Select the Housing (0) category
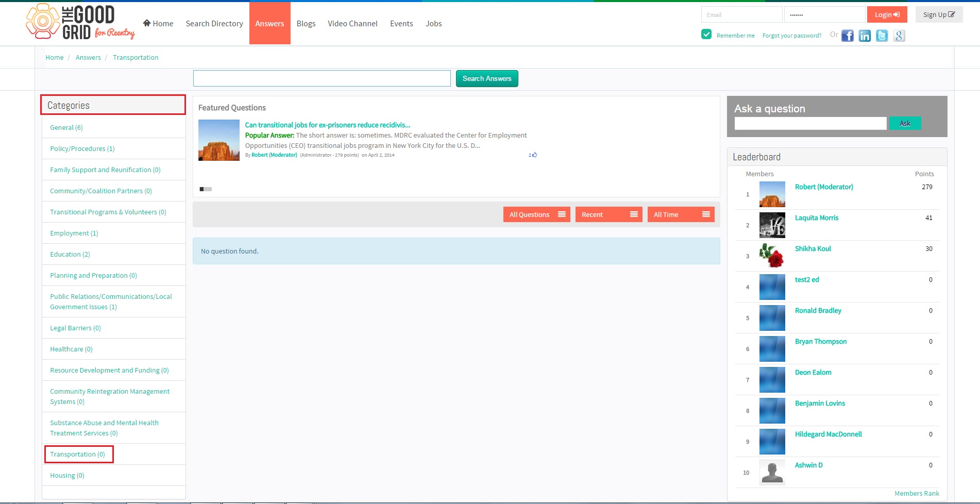980x504 pixels. pyautogui.click(x=67, y=475)
